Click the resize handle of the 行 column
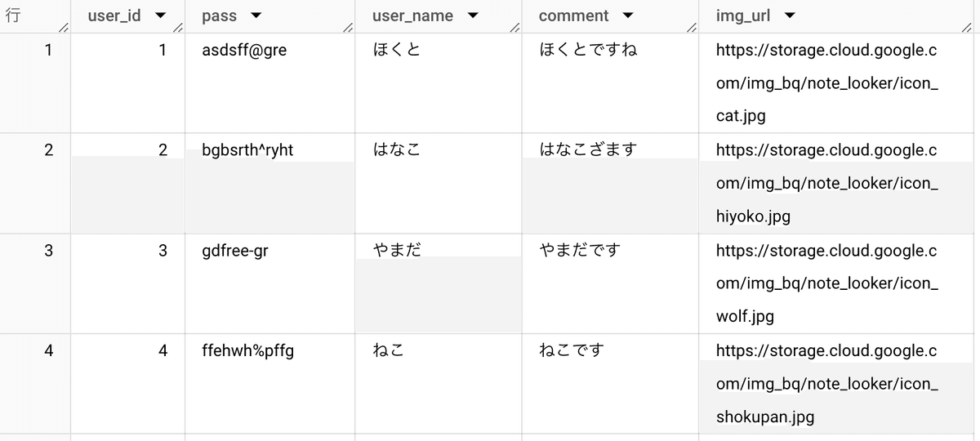 [x=64, y=28]
